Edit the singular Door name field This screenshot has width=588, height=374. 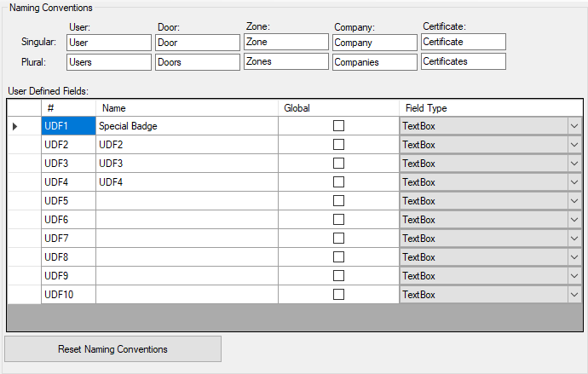click(x=198, y=43)
